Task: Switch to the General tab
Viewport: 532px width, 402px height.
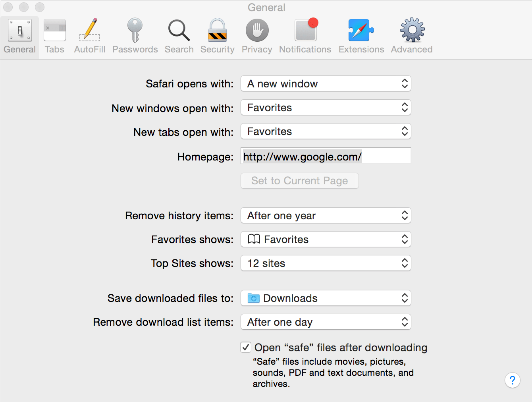Action: click(19, 35)
